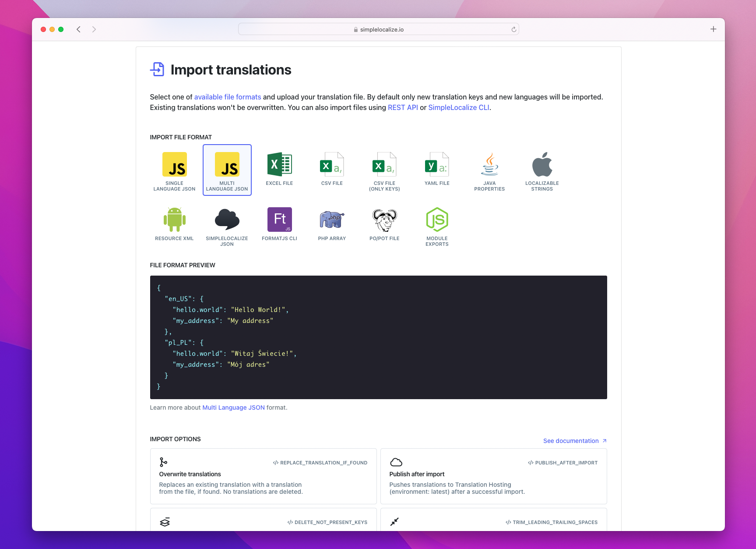Screen dimensions: 756x549
Task: Select Localizable Strings Apple format
Action: [x=542, y=170]
